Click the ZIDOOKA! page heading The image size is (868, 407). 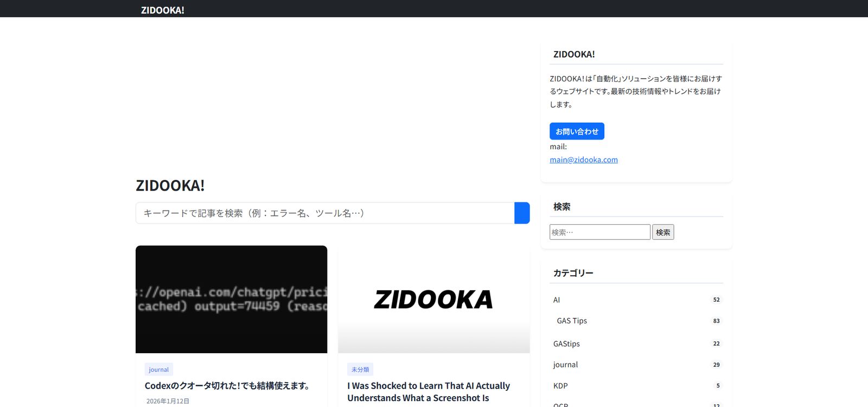(x=170, y=186)
